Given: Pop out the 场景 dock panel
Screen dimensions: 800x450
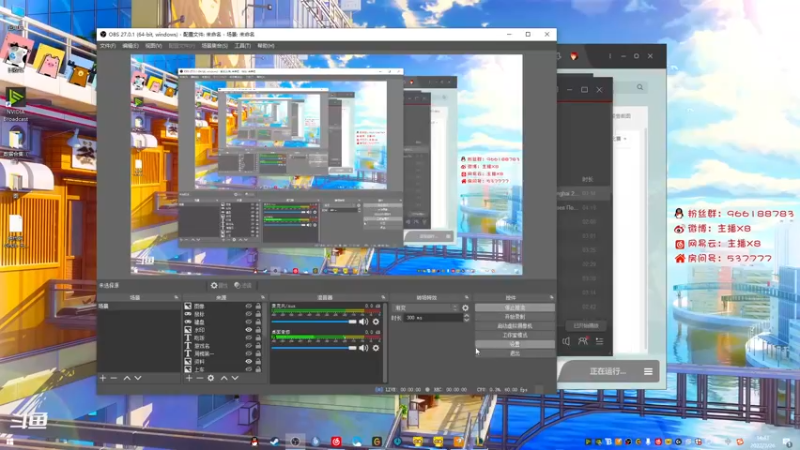Looking at the screenshot, I should (177, 297).
